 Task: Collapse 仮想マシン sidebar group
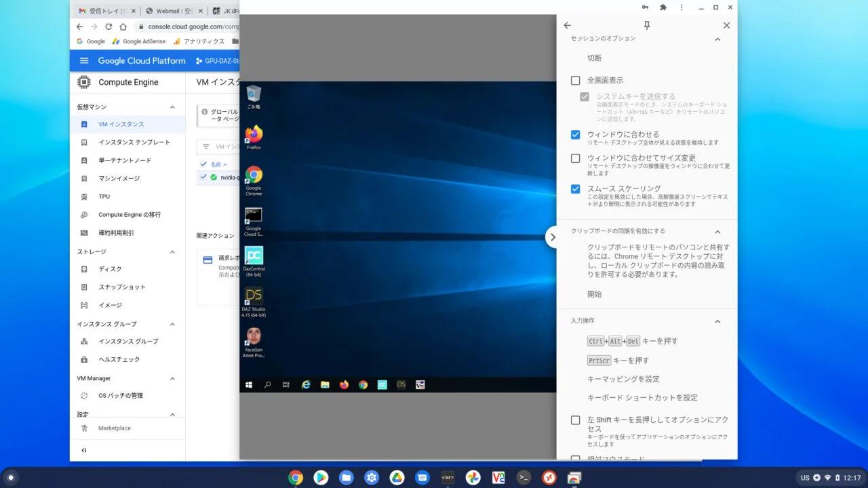(x=172, y=107)
